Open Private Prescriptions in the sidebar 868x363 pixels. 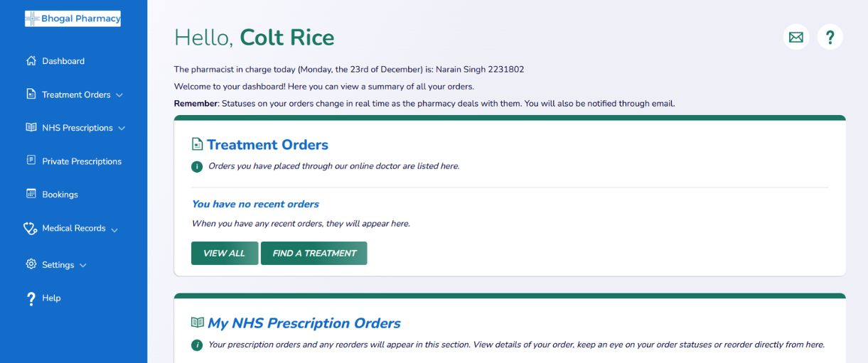pyautogui.click(x=81, y=161)
